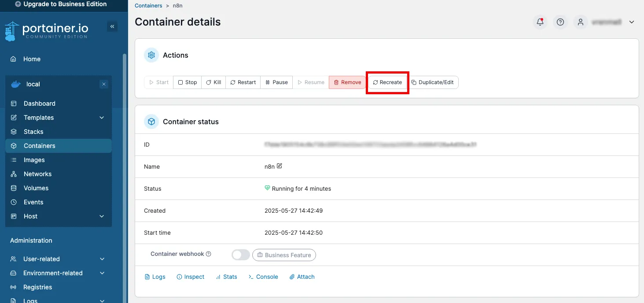
Task: Collapse the sidebar with double-chevron icon
Action: [112, 26]
